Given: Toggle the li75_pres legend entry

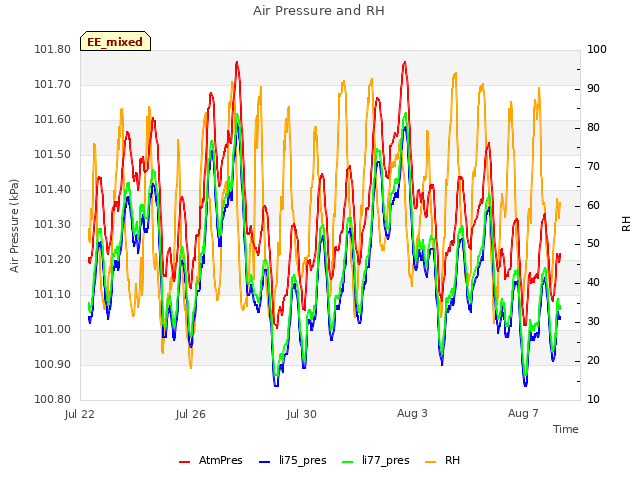Looking at the screenshot, I should (293, 460).
